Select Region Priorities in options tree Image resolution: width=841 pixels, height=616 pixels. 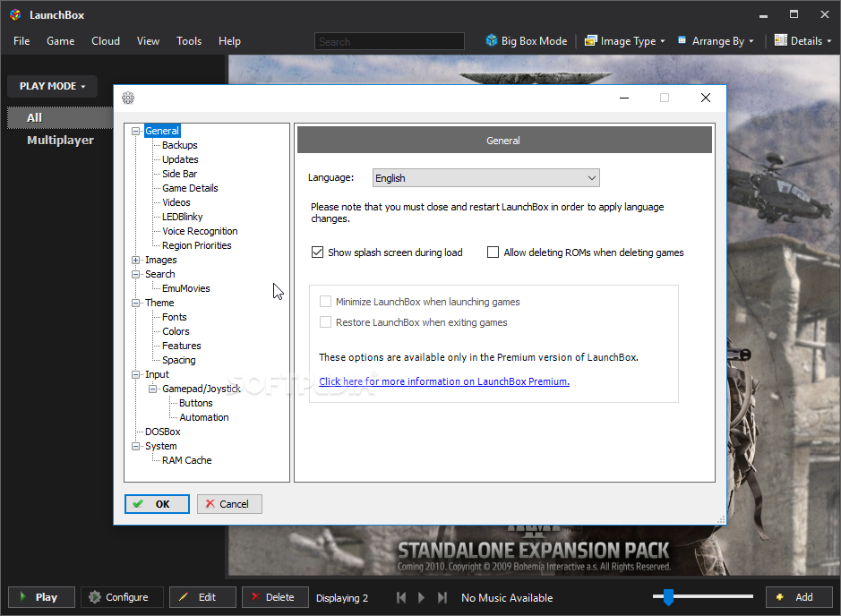(x=197, y=245)
